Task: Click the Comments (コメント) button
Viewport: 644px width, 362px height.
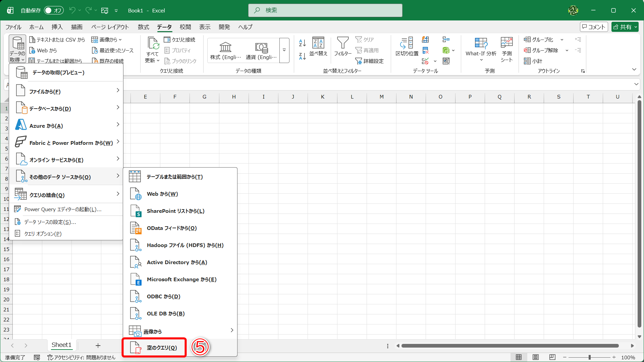Action: coord(594,27)
